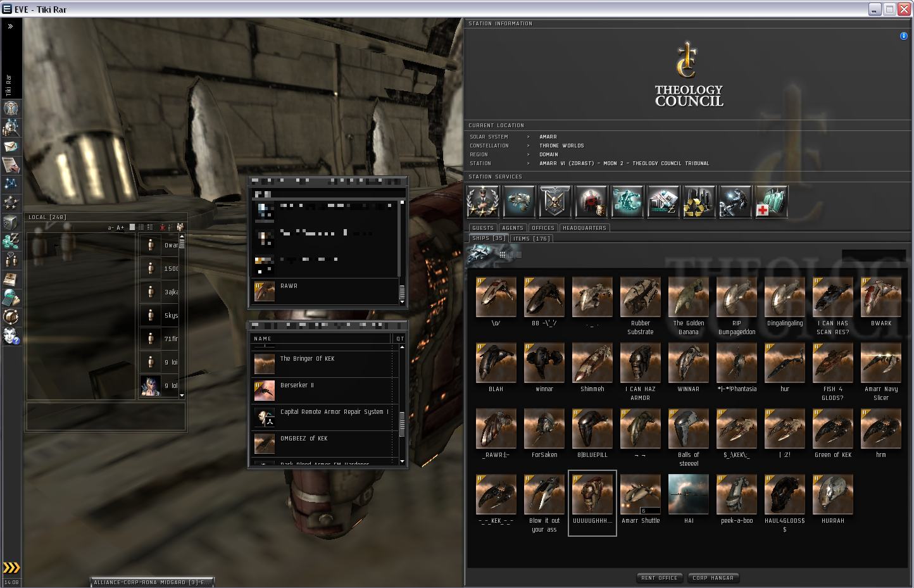Select the Ships [35] tab
The height and width of the screenshot is (588, 914).
[489, 239]
